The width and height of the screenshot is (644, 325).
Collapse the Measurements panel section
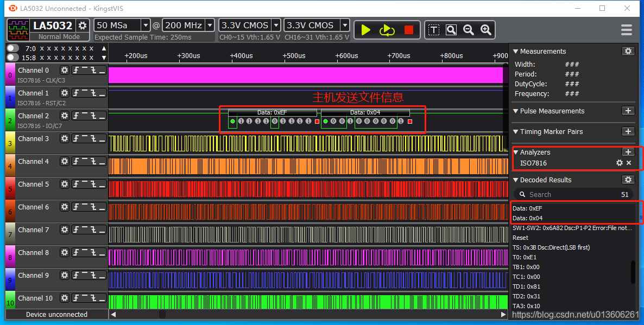pyautogui.click(x=515, y=52)
